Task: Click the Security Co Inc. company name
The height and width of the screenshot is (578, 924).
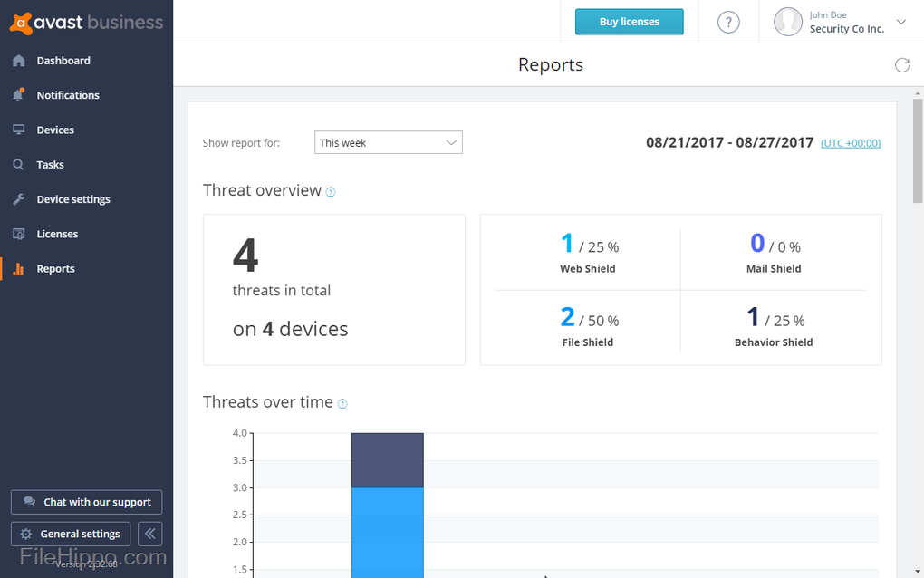Action: pos(847,29)
